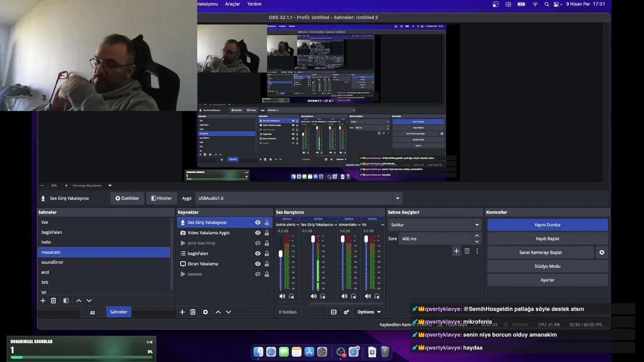Hide the Ses Giriş Yakalayıcısı source with its eye icon
Viewport: 644px width, 362px height.
(x=258, y=222)
